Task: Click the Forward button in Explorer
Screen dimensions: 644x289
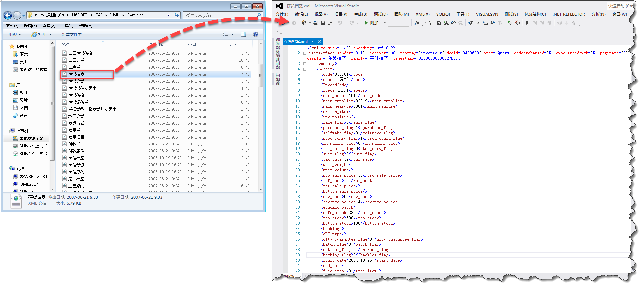Action: tap(17, 15)
